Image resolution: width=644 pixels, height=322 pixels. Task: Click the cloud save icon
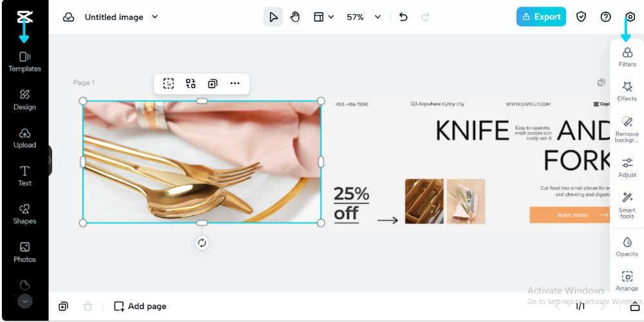coord(69,17)
